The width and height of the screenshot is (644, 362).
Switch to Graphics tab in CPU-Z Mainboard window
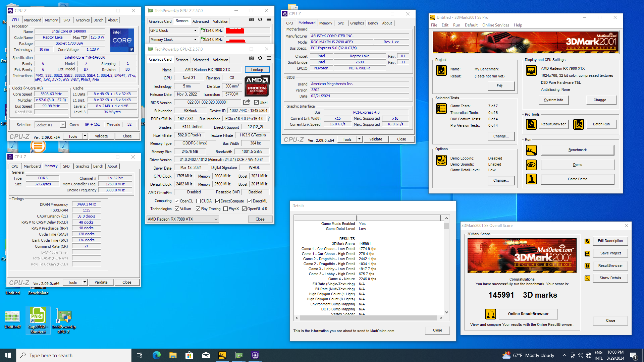(357, 23)
